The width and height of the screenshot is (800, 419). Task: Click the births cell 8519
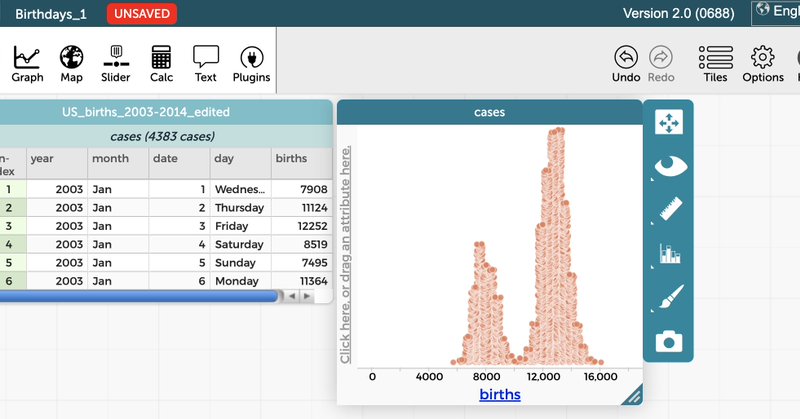click(302, 244)
